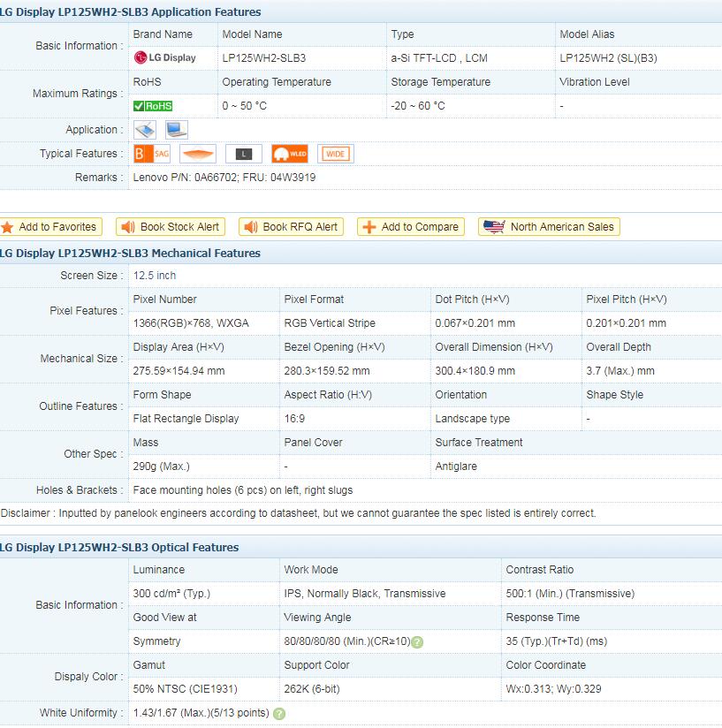Image resolution: width=722 pixels, height=728 pixels.
Task: Click the Lenovo P/N remarks text
Action: click(x=224, y=178)
